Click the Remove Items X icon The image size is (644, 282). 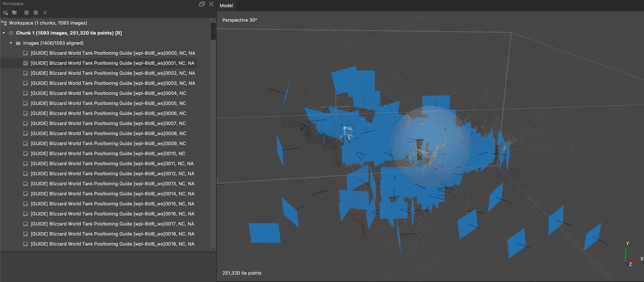coord(45,13)
